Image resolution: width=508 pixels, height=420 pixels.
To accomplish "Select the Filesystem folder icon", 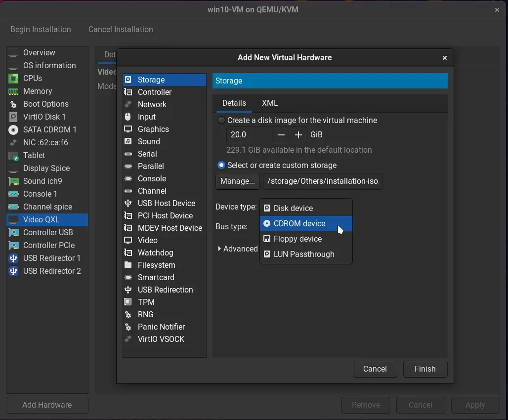I will click(128, 265).
